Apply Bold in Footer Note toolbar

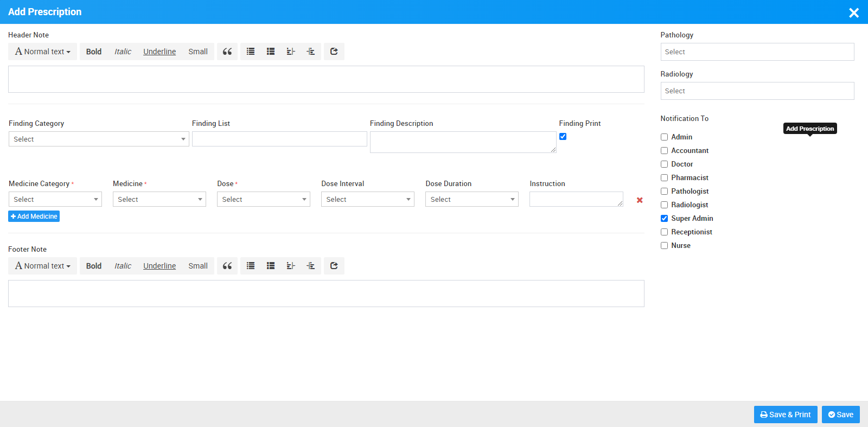tap(94, 266)
